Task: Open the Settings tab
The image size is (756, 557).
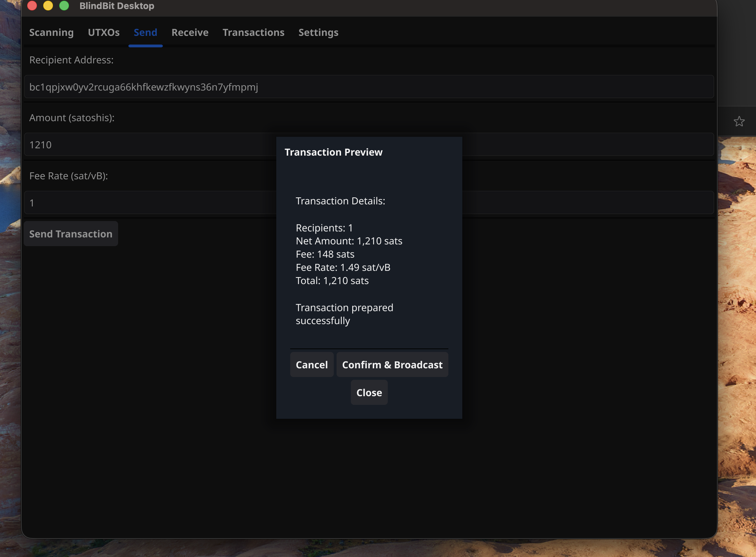Action: click(x=318, y=32)
